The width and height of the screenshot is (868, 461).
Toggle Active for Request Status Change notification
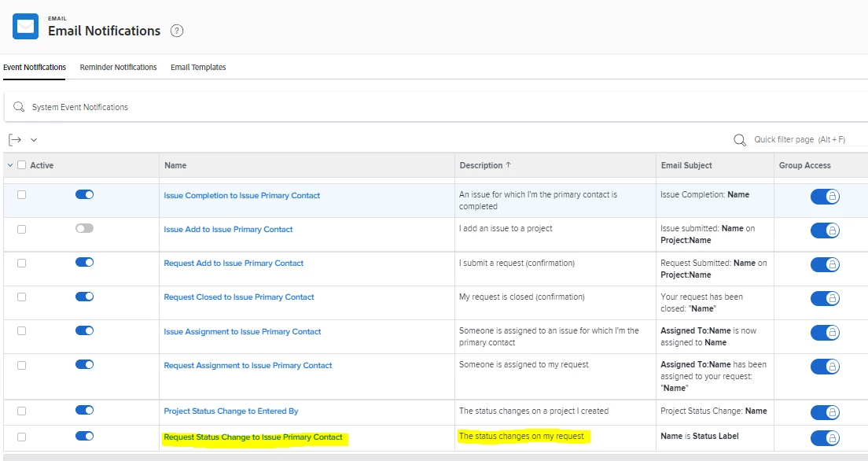[85, 436]
